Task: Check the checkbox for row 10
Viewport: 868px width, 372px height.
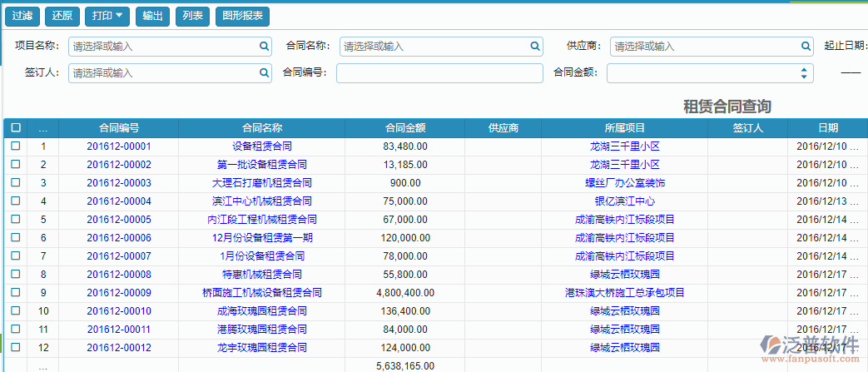Action: (x=16, y=310)
